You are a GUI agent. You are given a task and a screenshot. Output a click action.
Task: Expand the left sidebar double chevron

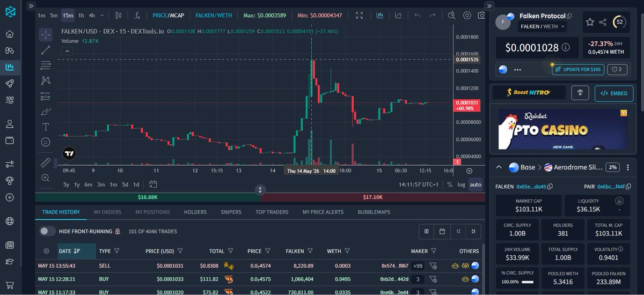[x=31, y=5]
